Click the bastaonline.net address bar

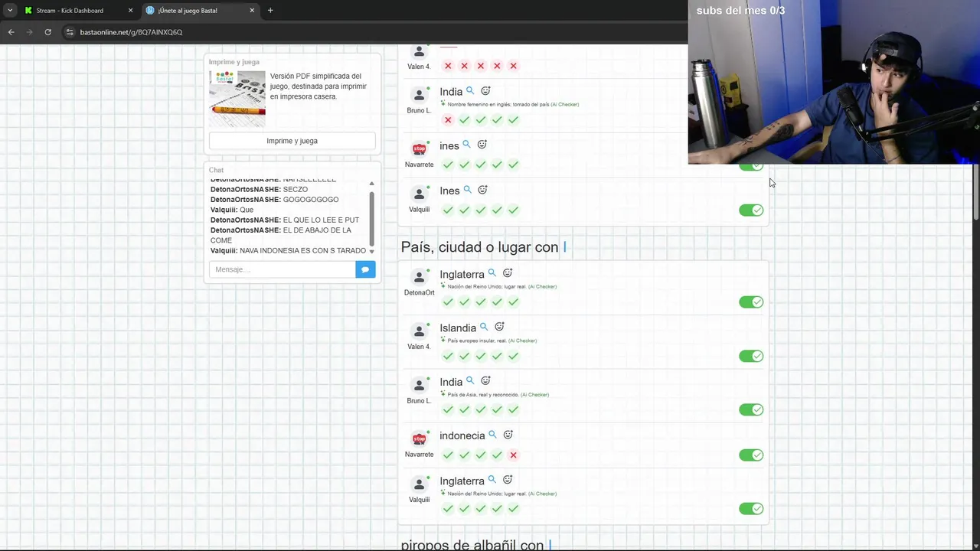pos(131,32)
